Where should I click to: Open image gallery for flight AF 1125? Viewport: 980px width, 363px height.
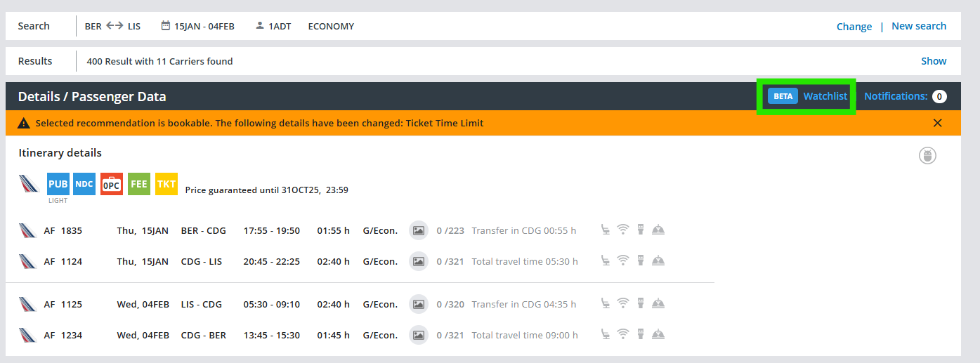point(419,304)
